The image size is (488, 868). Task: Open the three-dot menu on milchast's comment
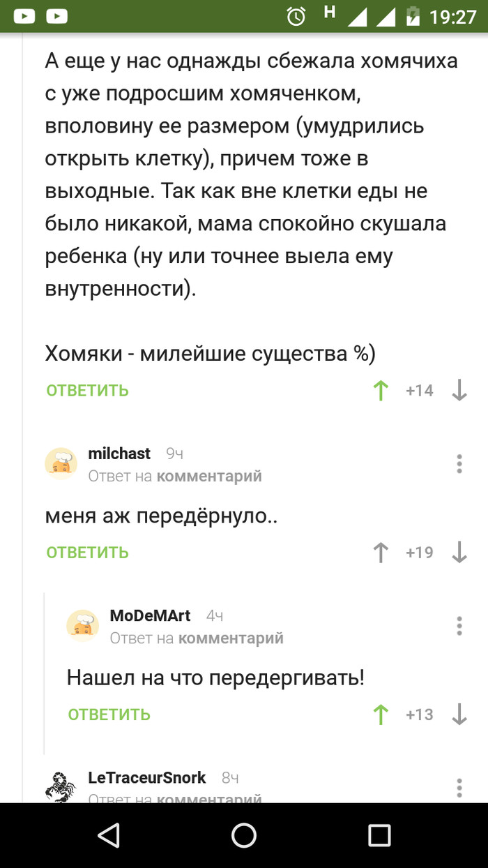point(459,464)
